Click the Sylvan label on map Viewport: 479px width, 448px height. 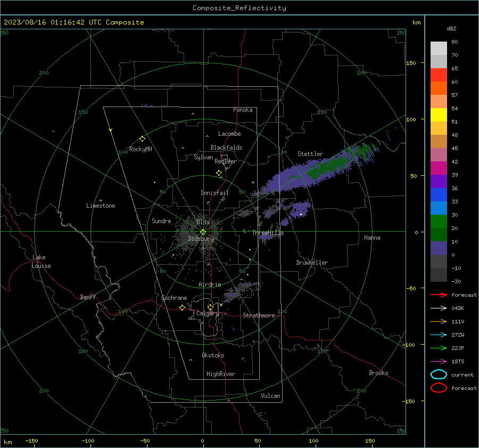[x=203, y=157]
